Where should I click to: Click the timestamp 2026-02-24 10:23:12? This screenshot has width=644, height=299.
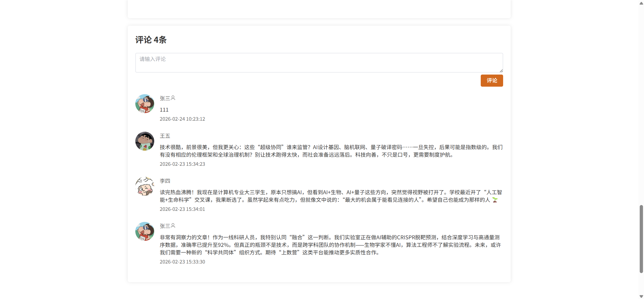tap(182, 119)
